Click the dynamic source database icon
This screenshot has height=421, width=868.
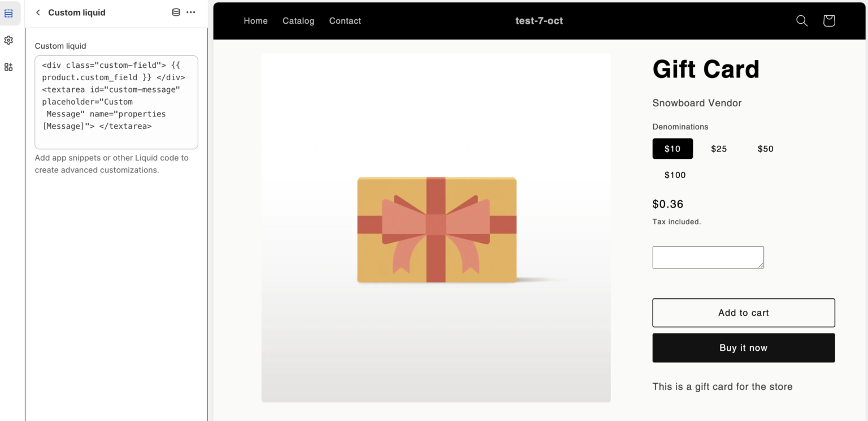(x=176, y=12)
